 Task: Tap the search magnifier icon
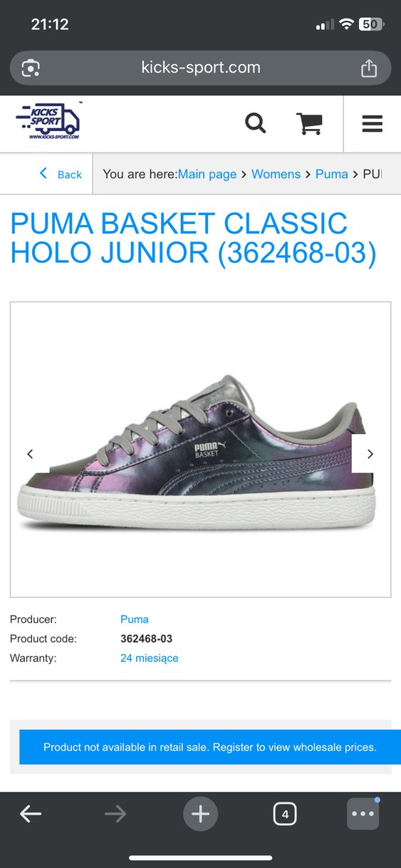255,123
